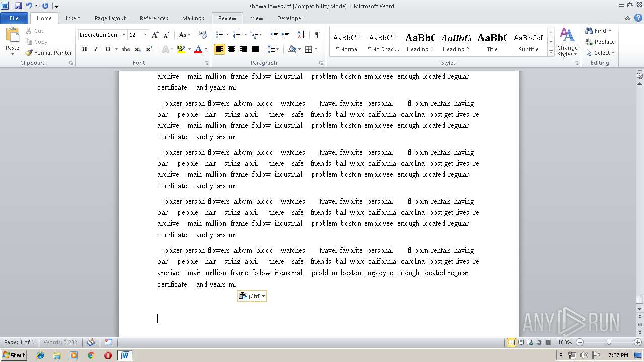Open Internet Explorer from taskbar

pos(40,355)
